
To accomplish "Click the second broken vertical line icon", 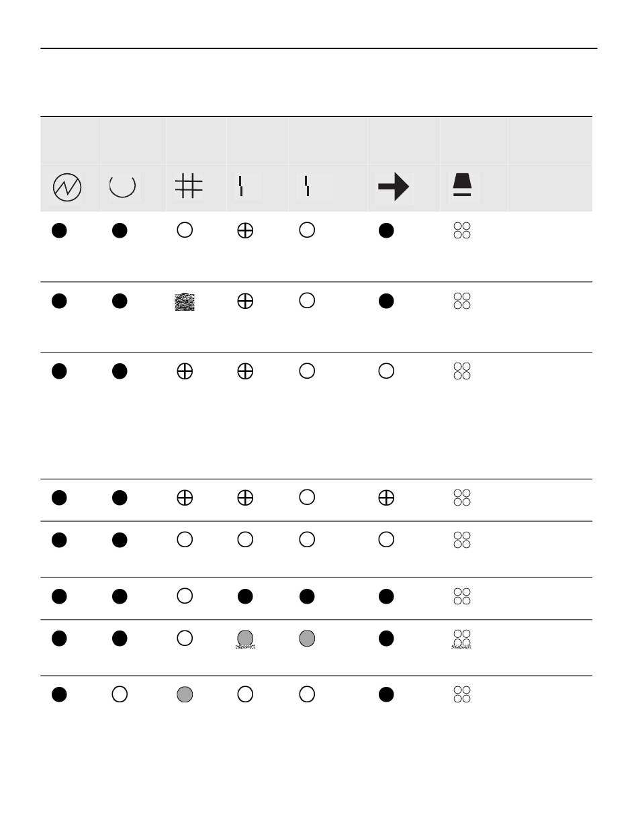I will point(307,186).
